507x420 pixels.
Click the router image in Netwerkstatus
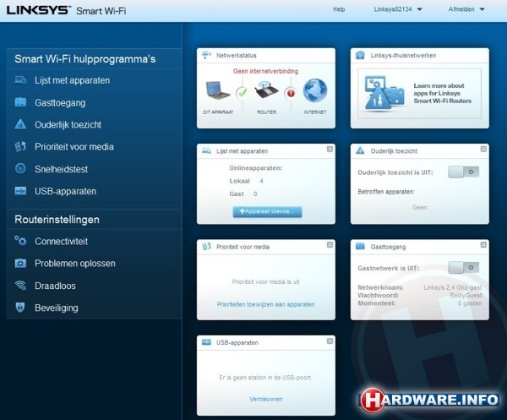tap(266, 90)
